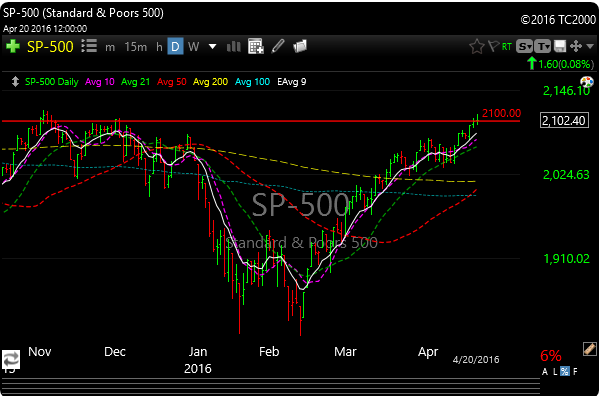599x396 pixels.
Task: Click the 'SP-500 Daily' plot label
Action: click(52, 82)
